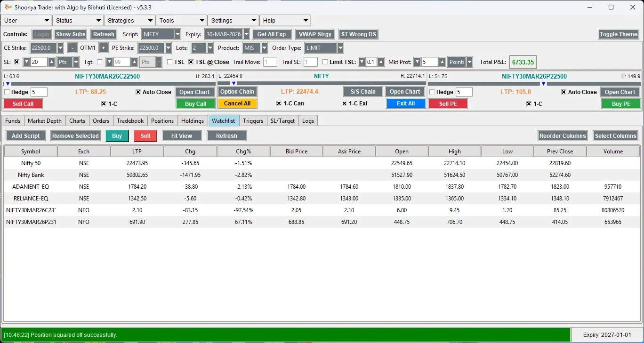Open the User menu

pyautogui.click(x=26, y=21)
